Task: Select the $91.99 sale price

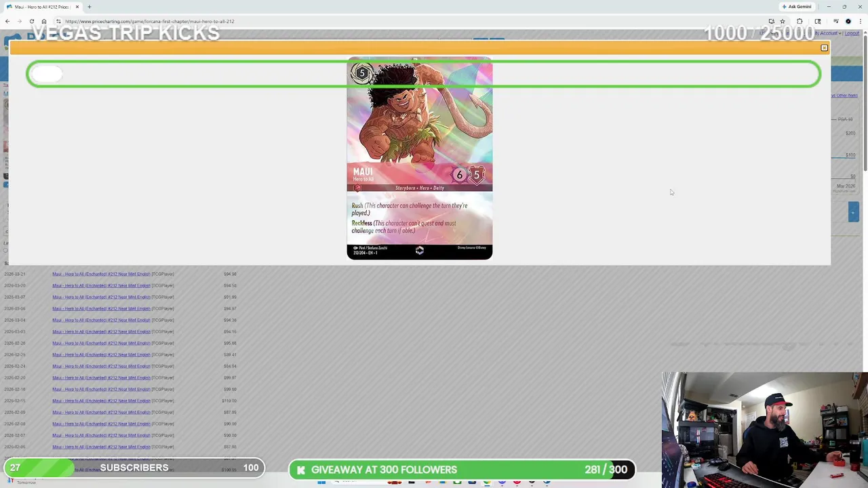Action: point(230,297)
